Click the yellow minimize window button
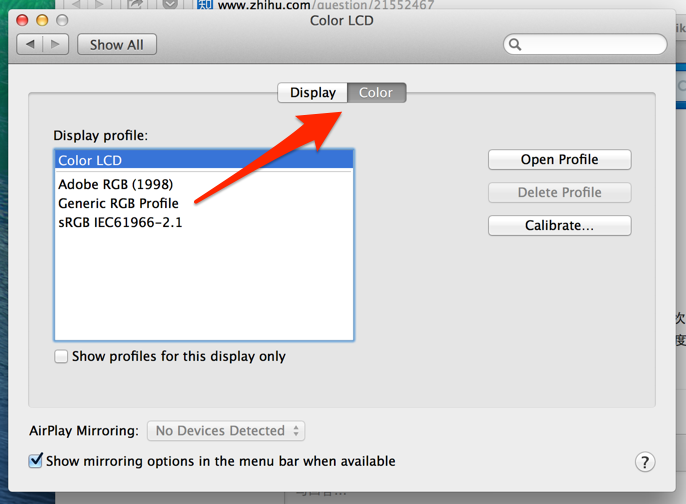Screen dimensions: 686x504 (x=42, y=20)
